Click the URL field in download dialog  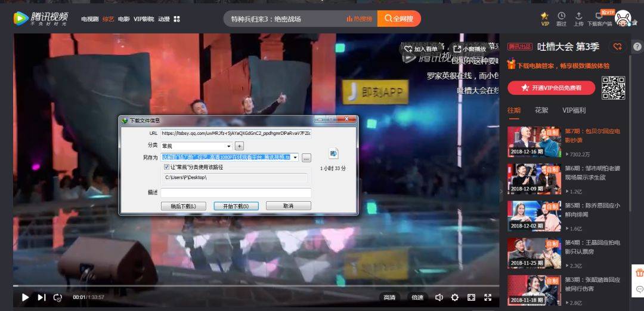(236, 133)
